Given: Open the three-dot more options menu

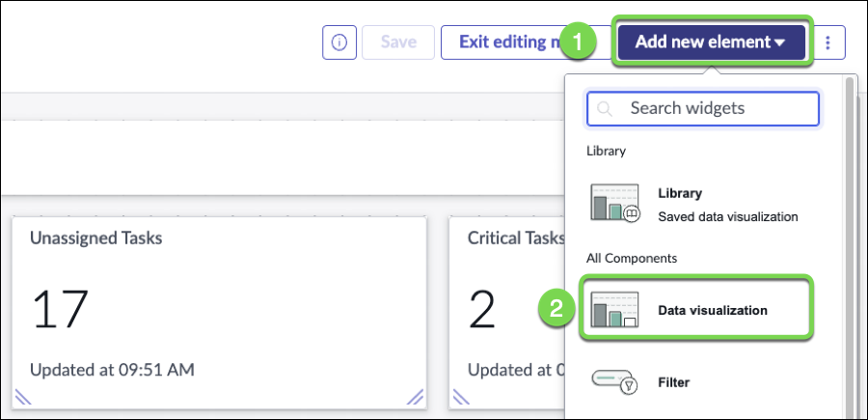Looking at the screenshot, I should [x=829, y=42].
